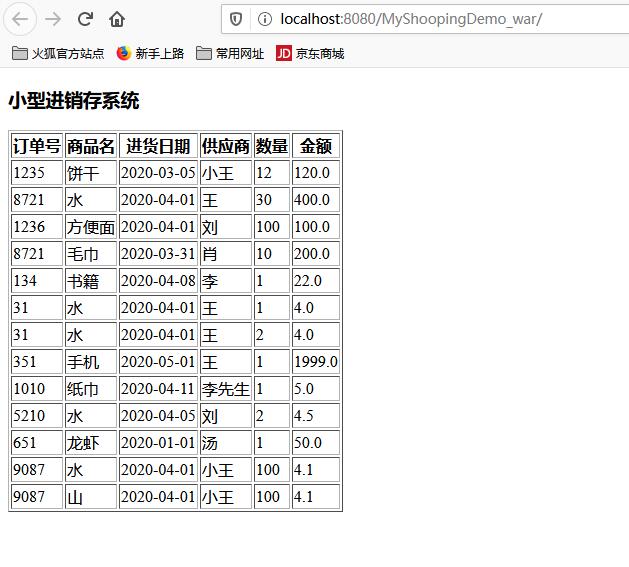Click the 商品名 column header
Viewport: 629px width, 567px height.
tap(91, 146)
